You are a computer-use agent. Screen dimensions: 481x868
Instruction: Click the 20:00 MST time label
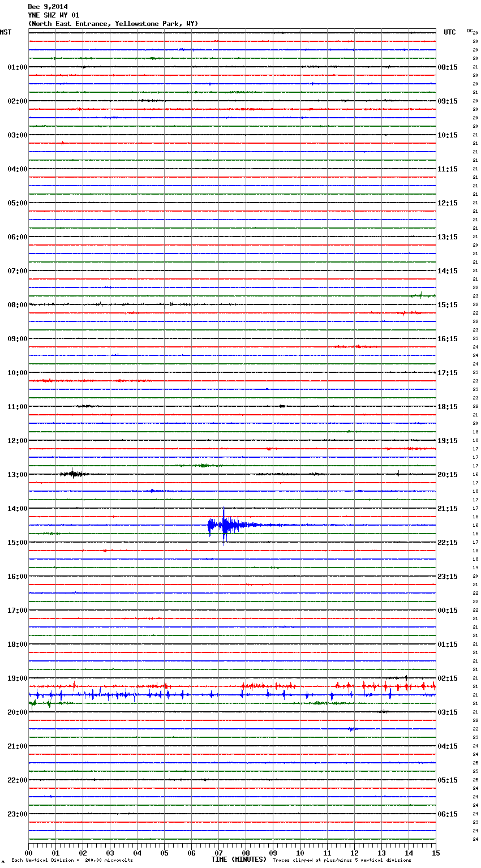(x=18, y=712)
